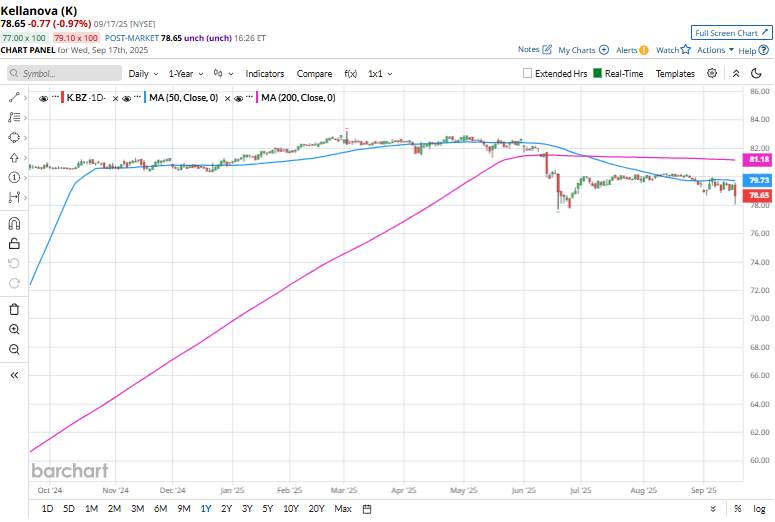The width and height of the screenshot is (775, 522).
Task: Hide the 200-day moving average
Action: pos(239,98)
